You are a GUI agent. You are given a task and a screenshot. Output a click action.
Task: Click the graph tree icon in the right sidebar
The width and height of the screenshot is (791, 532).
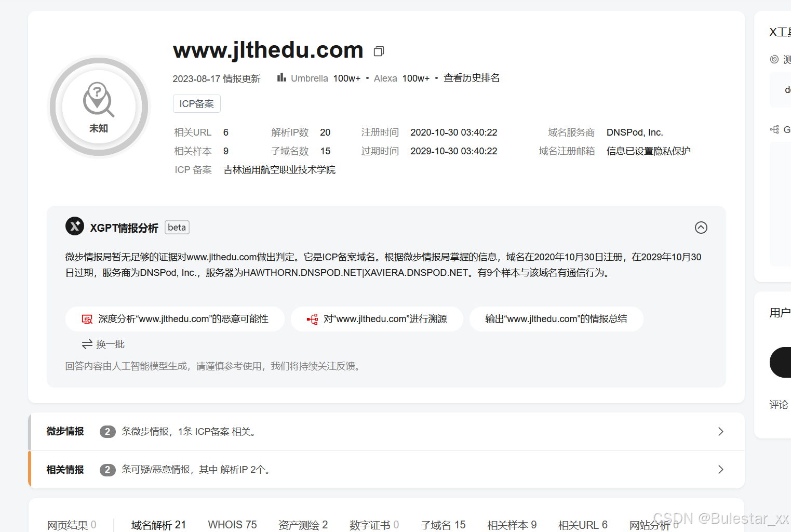[774, 129]
